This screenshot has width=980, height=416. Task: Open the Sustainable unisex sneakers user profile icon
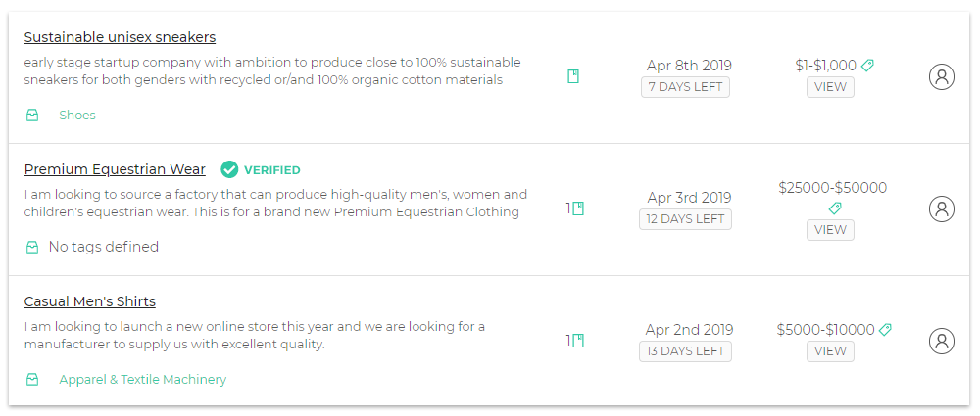tap(941, 76)
